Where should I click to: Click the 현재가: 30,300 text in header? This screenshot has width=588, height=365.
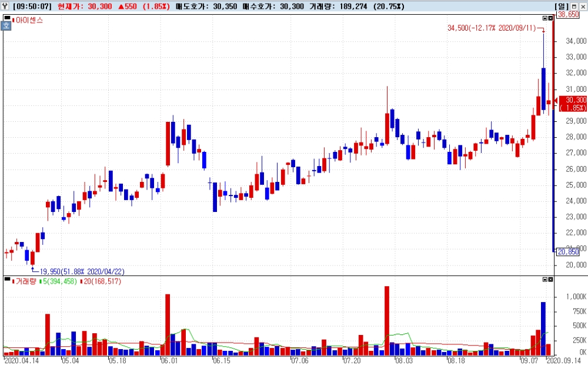[x=85, y=6]
